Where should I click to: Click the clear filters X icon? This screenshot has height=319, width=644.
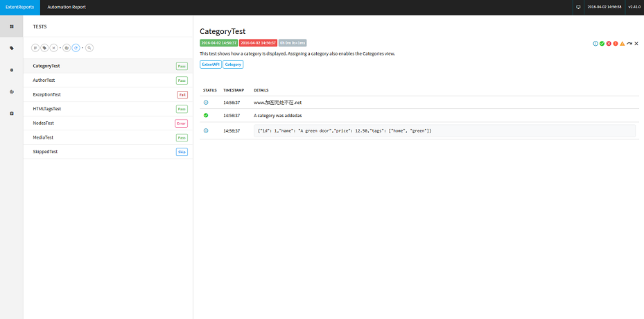pyautogui.click(x=54, y=48)
